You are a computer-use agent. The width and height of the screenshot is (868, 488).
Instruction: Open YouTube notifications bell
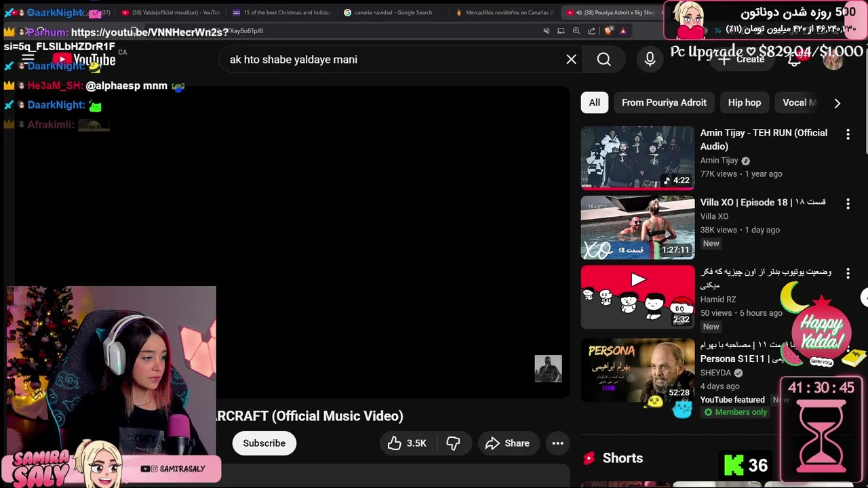pos(795,60)
